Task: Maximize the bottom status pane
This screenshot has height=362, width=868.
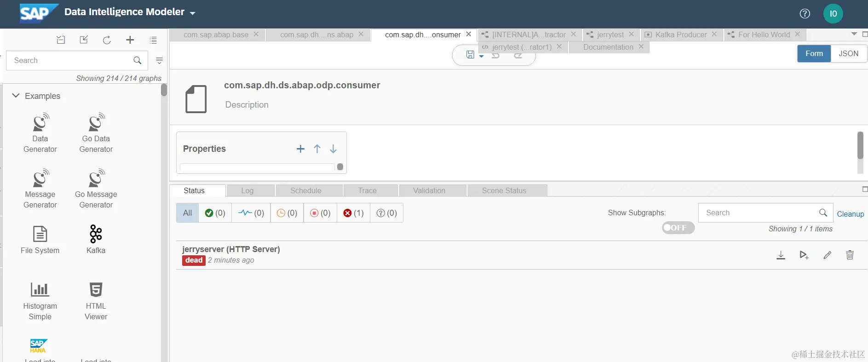Action: click(x=865, y=189)
